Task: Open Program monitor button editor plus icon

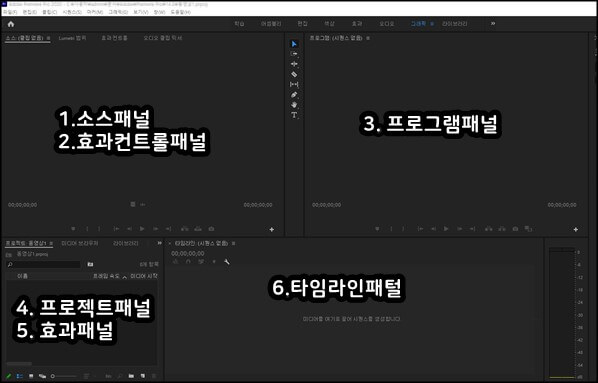Action: tap(575, 229)
